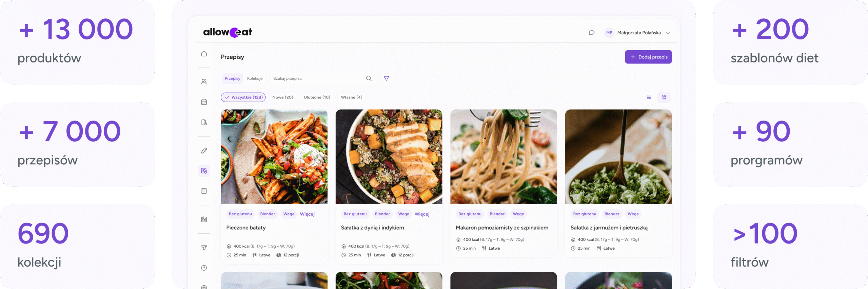
Task: Click the + 7 000 przepisów card
Action: click(77, 144)
